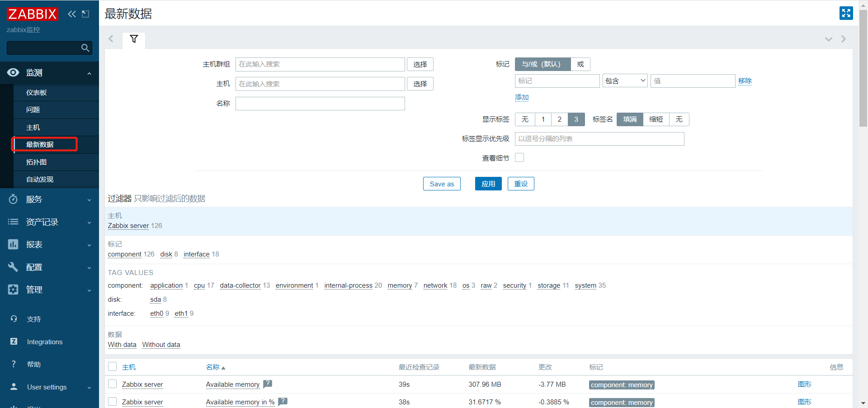Open saved filters dropdown chevron
This screenshot has width=868, height=408.
coord(828,39)
